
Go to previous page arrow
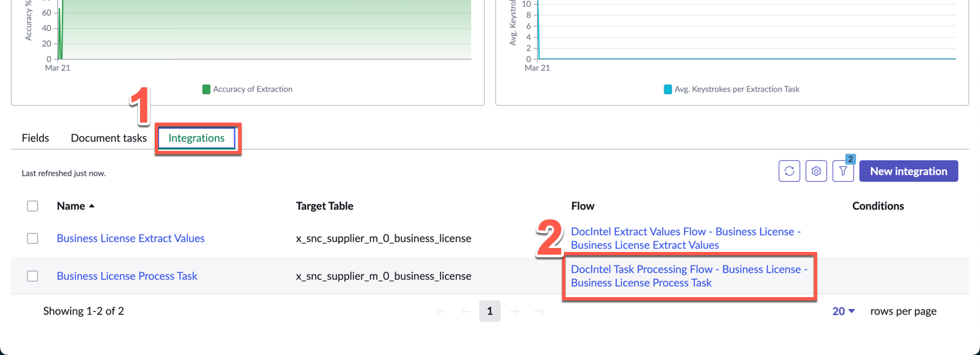pos(466,311)
